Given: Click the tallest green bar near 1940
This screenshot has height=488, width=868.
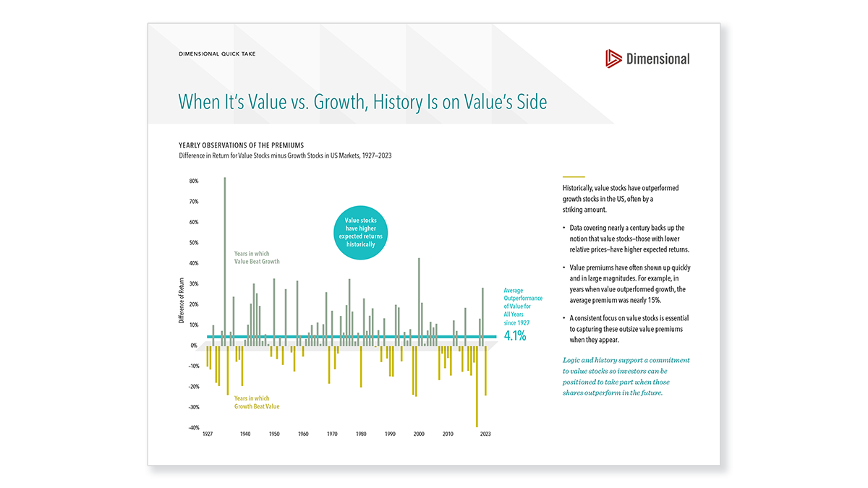Looking at the screenshot, I should (224, 260).
